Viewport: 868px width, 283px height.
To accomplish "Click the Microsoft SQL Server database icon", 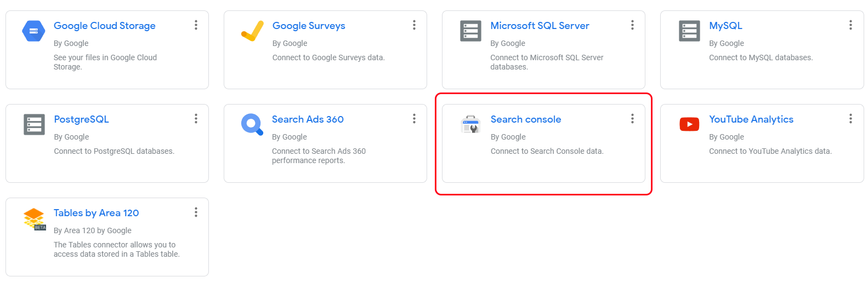I will 470,31.
